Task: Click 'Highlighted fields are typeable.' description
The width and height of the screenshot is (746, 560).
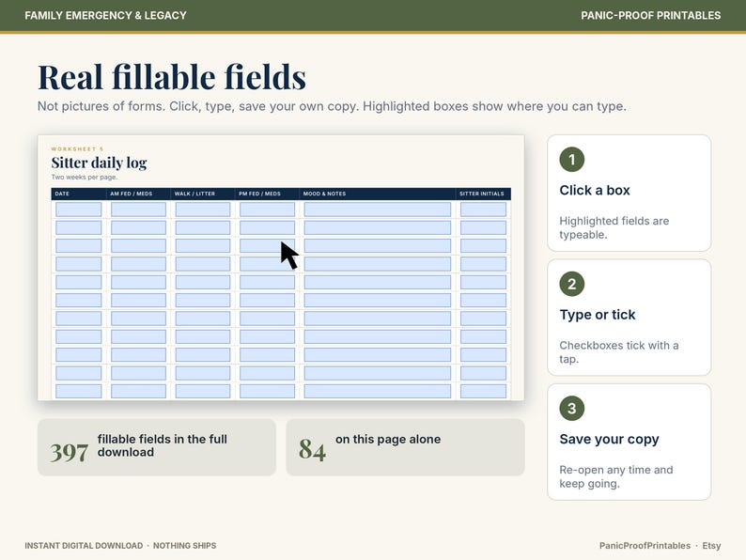Action: pyautogui.click(x=614, y=227)
